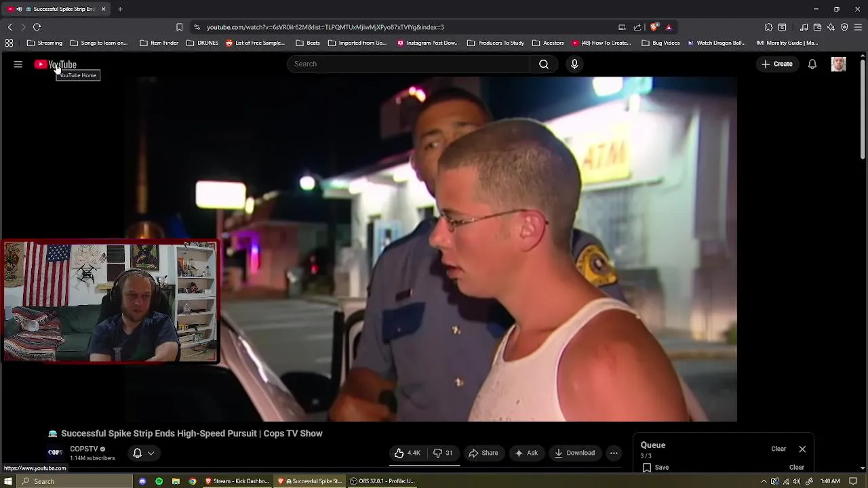
Task: Click the search magnifier button
Action: 544,64
